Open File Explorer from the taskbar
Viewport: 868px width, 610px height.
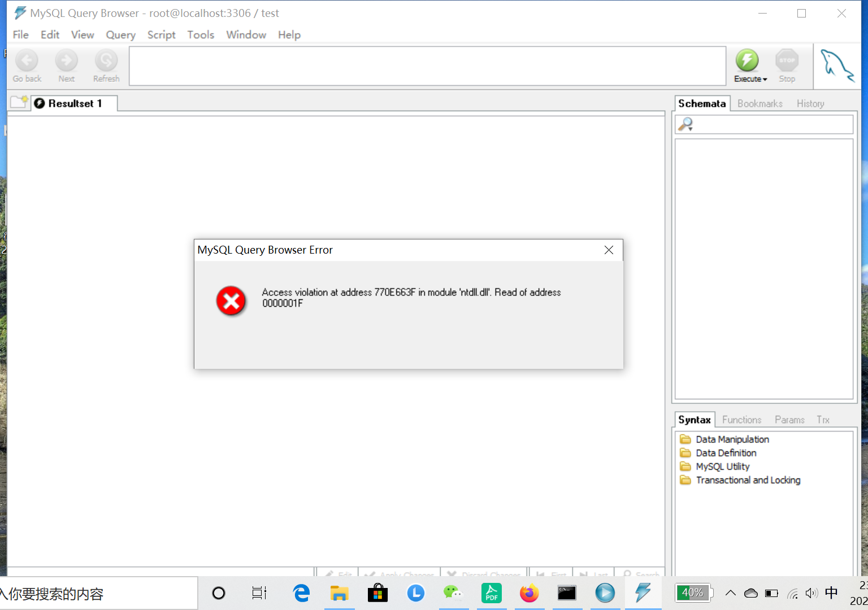(339, 593)
